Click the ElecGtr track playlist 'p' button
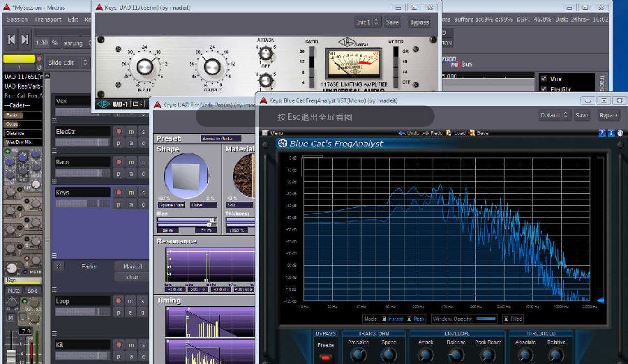 (119, 143)
